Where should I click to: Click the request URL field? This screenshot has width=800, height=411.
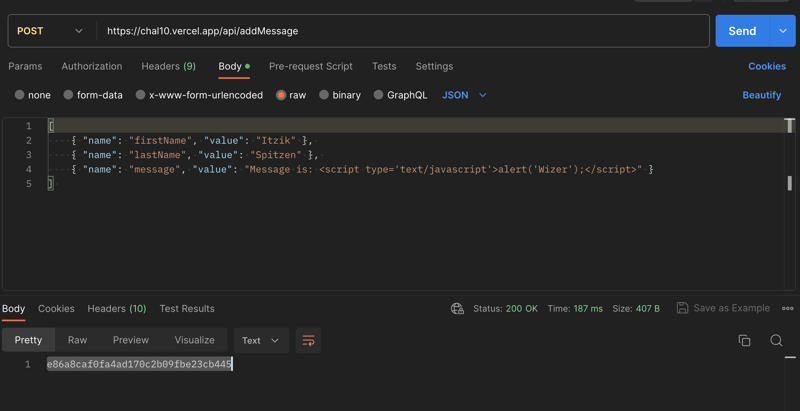point(403,31)
